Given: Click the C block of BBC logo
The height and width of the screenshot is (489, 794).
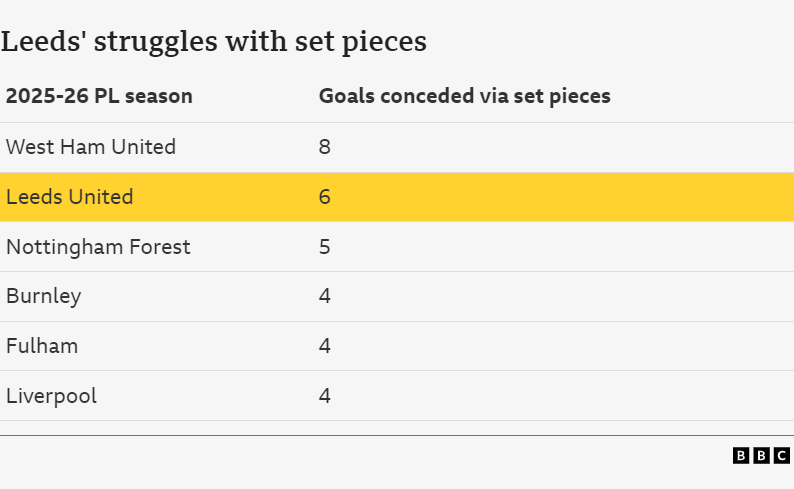Looking at the screenshot, I should (x=781, y=456).
